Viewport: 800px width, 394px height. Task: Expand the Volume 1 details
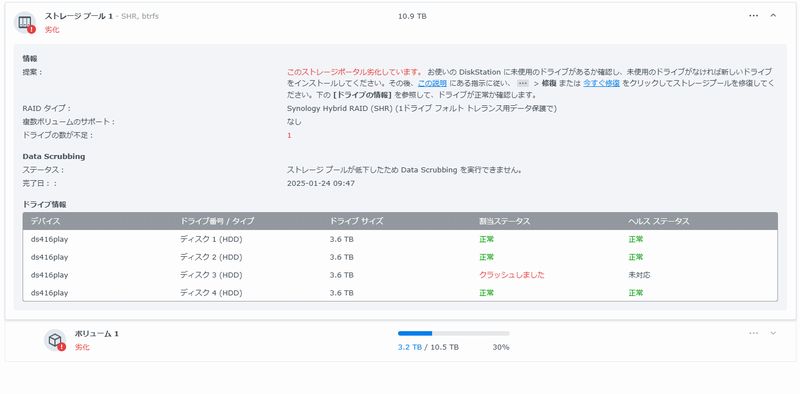click(773, 333)
